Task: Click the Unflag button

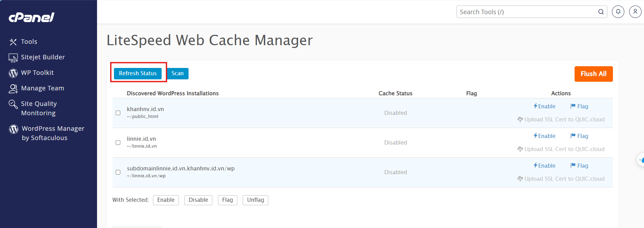Action: pyautogui.click(x=256, y=200)
